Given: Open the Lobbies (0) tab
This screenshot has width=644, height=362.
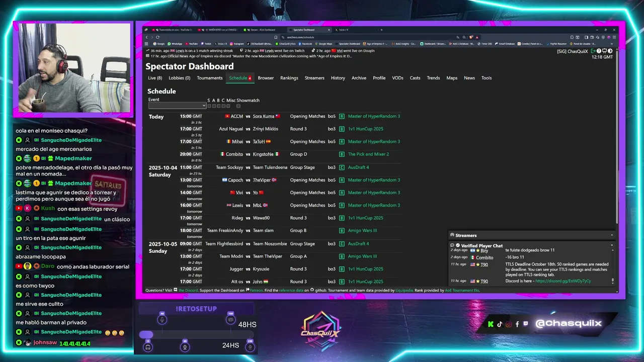Looking at the screenshot, I should click(179, 78).
